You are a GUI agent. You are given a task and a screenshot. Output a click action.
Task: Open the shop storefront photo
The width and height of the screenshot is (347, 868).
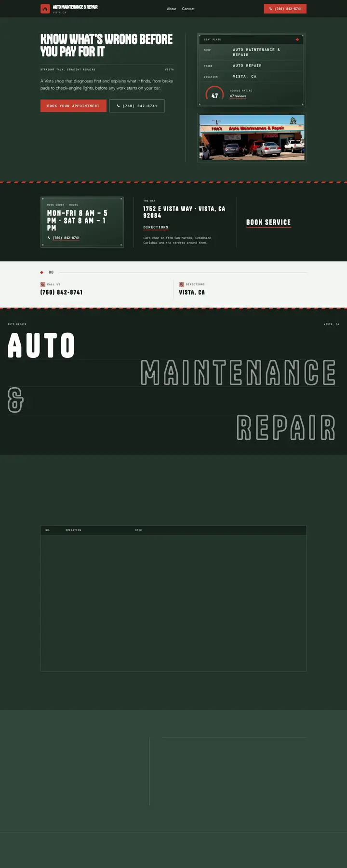252,137
